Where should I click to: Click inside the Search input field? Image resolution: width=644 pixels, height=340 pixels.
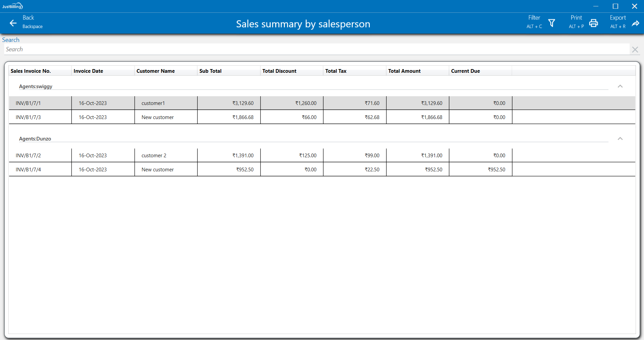pos(315,49)
